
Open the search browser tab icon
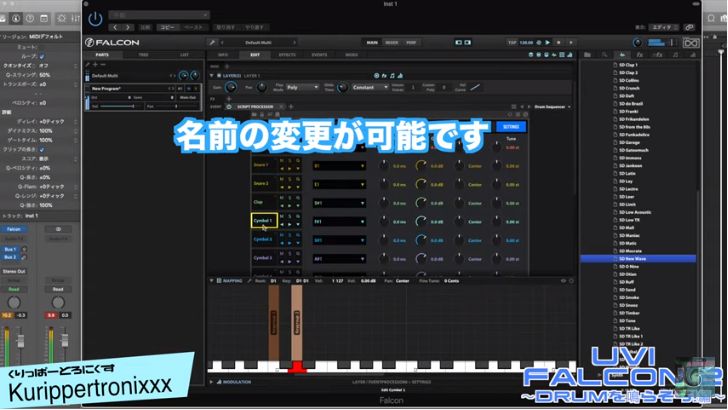click(604, 55)
